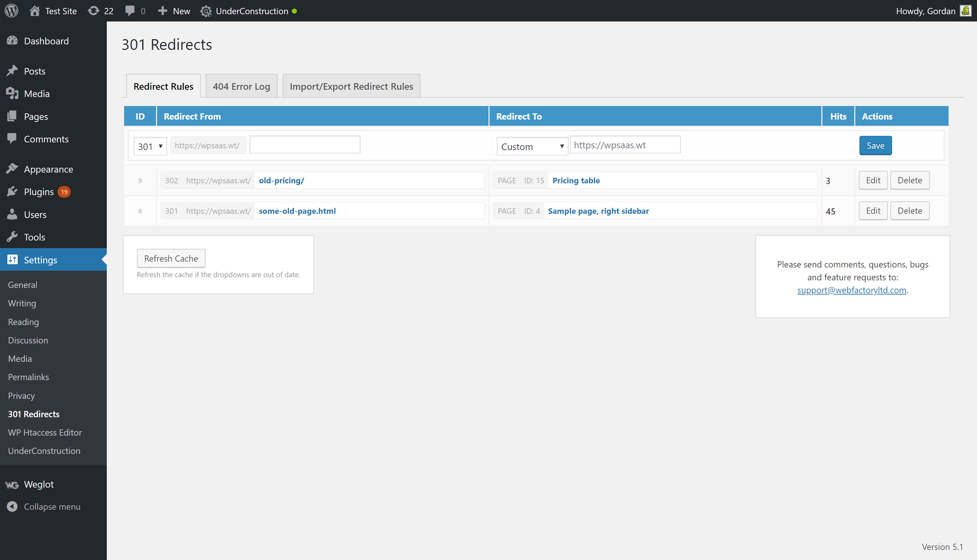
Task: Collapse the sidebar using Collapse menu
Action: click(52, 506)
